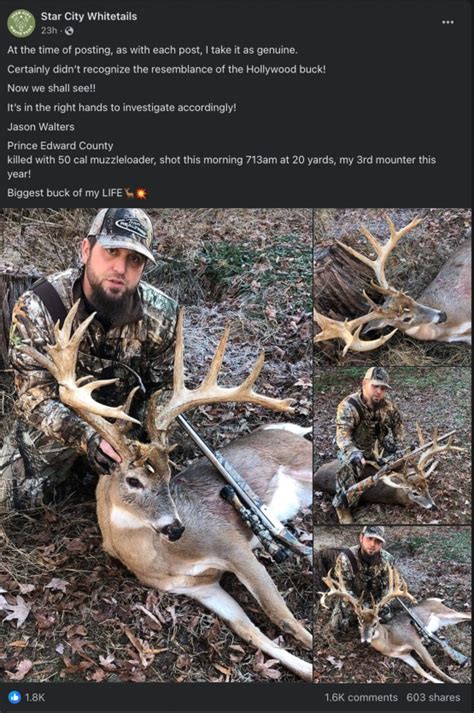Click the Jason Walters name text
Image resolution: width=474 pixels, height=713 pixels.
tap(41, 127)
